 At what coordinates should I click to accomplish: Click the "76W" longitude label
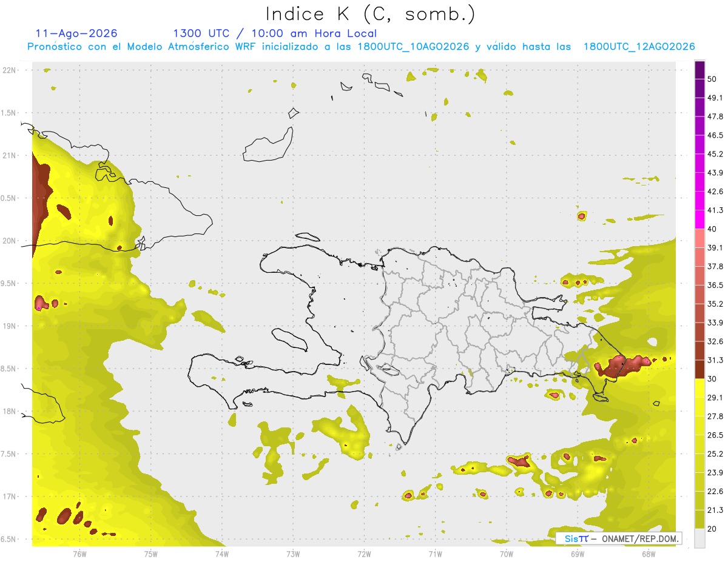pyautogui.click(x=79, y=554)
